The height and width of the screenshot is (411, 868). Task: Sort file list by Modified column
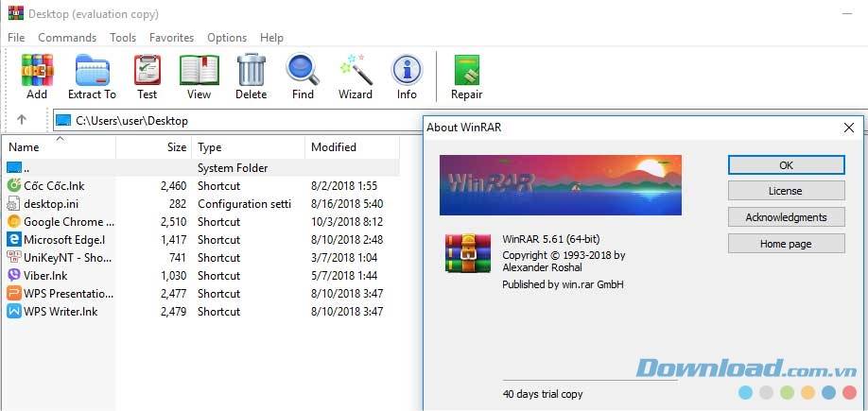pyautogui.click(x=352, y=147)
